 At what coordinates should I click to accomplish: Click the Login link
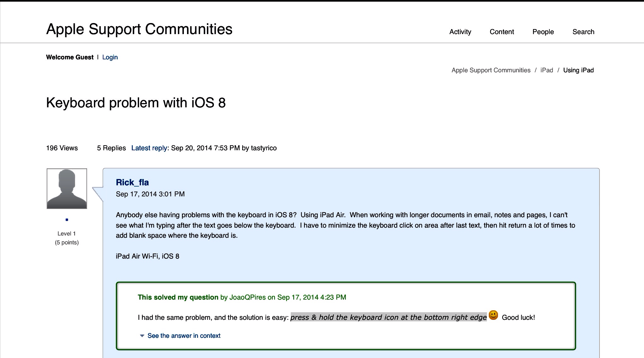[110, 57]
